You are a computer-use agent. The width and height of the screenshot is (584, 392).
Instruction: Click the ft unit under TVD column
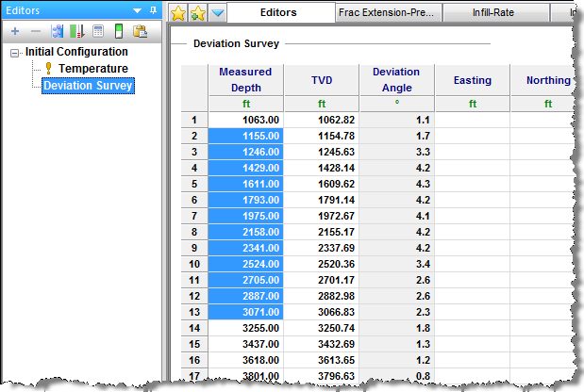coord(322,104)
